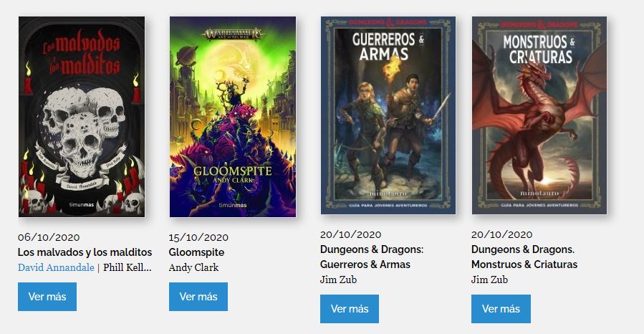Open Monstruos & Criaturas book cover
Viewport: 644px width, 334px height.
point(539,115)
